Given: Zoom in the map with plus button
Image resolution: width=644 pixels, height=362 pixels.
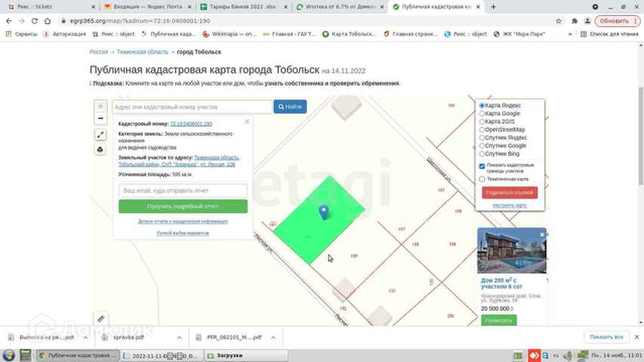Looking at the screenshot, I should (x=100, y=106).
